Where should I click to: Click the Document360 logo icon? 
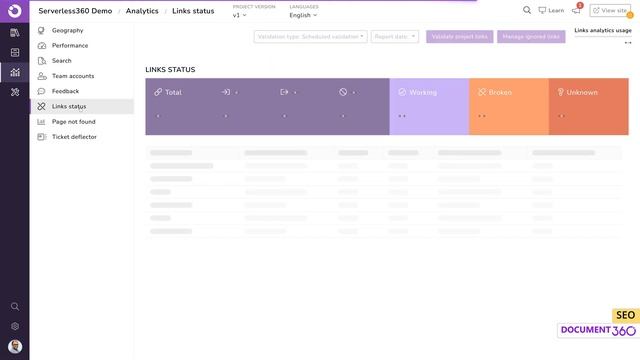(14, 11)
